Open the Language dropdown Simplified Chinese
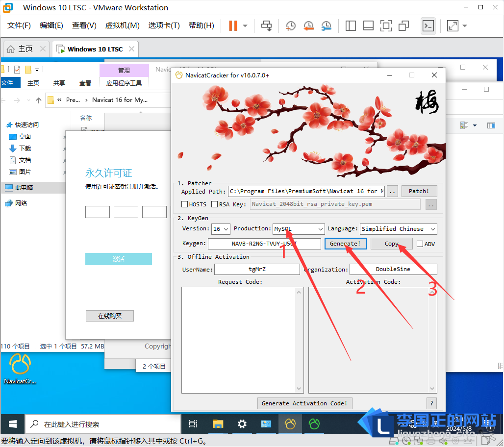 coord(398,229)
